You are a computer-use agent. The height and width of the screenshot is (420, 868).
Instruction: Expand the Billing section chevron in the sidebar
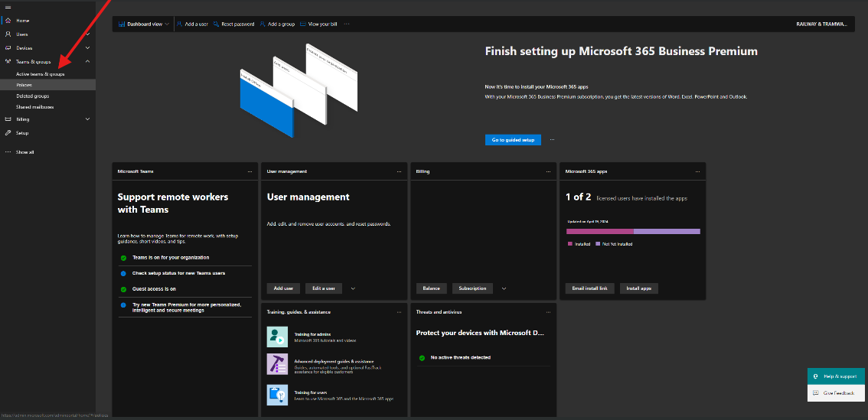[x=87, y=119]
